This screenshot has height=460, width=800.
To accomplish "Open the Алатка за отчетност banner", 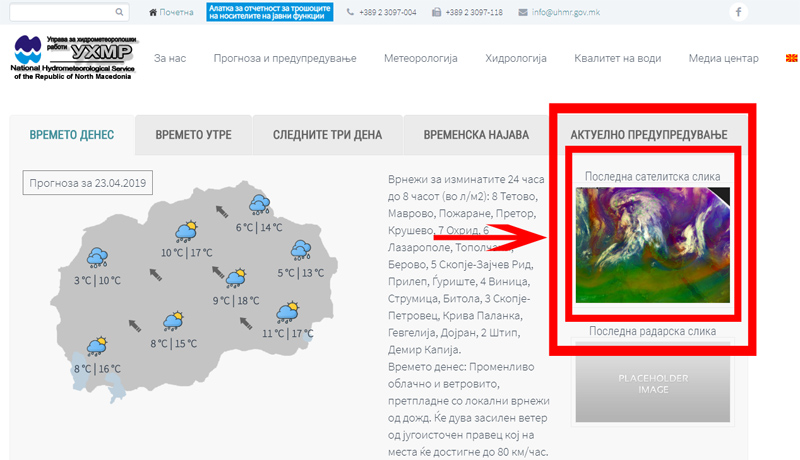I will (x=269, y=12).
